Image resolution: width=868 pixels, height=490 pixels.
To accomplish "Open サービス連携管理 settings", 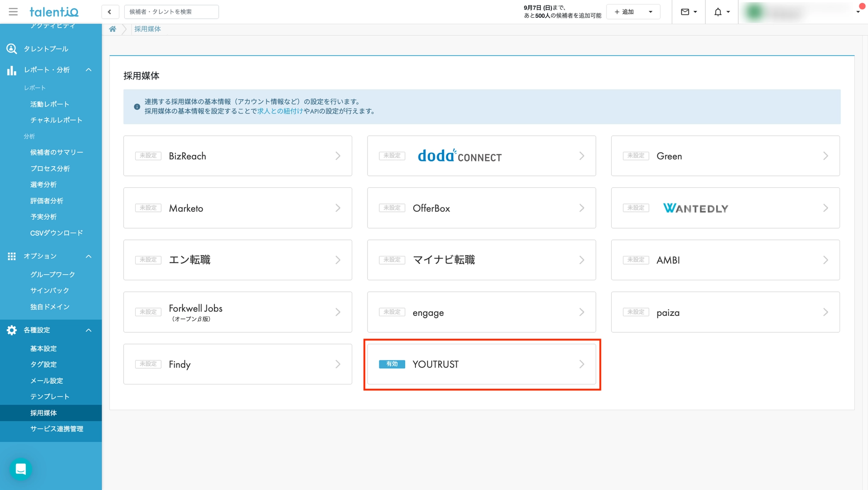I will [57, 429].
